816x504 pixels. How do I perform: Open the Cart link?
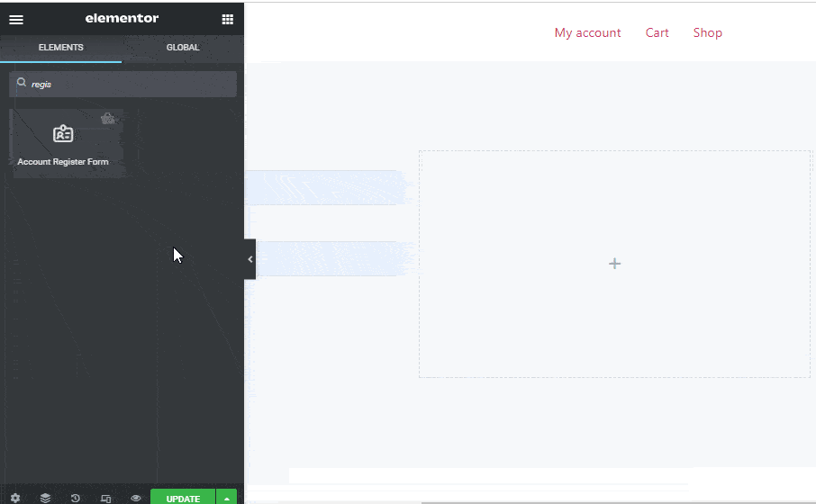point(657,32)
